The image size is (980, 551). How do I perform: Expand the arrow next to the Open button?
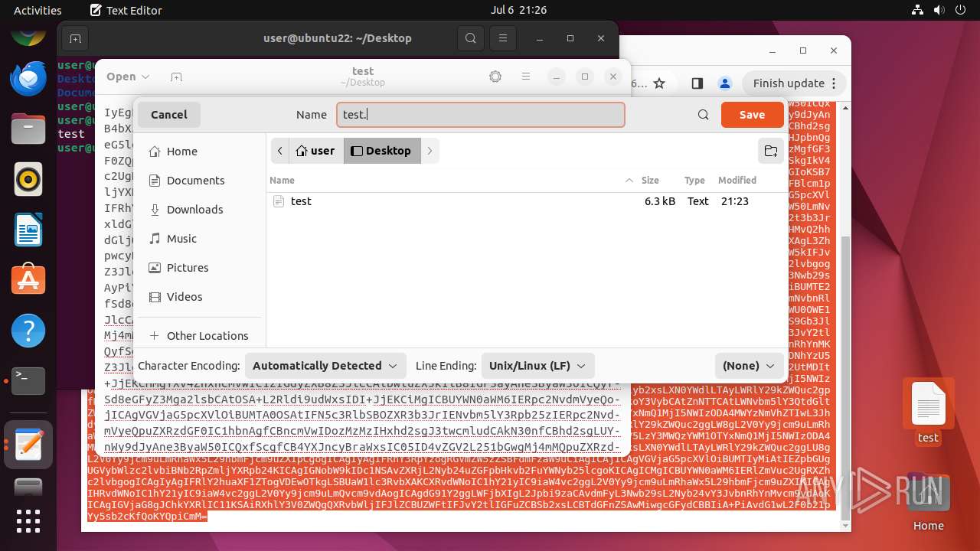145,77
